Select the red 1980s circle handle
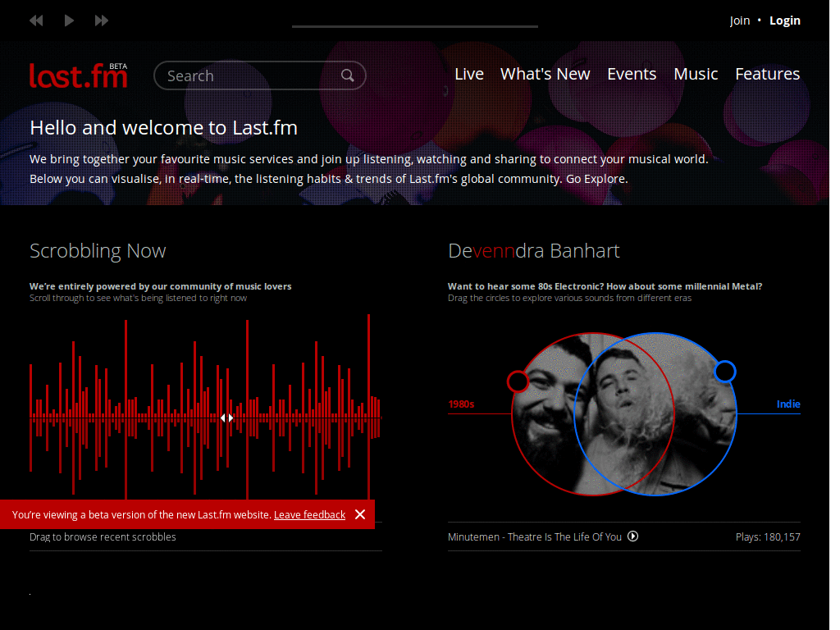 pyautogui.click(x=518, y=381)
